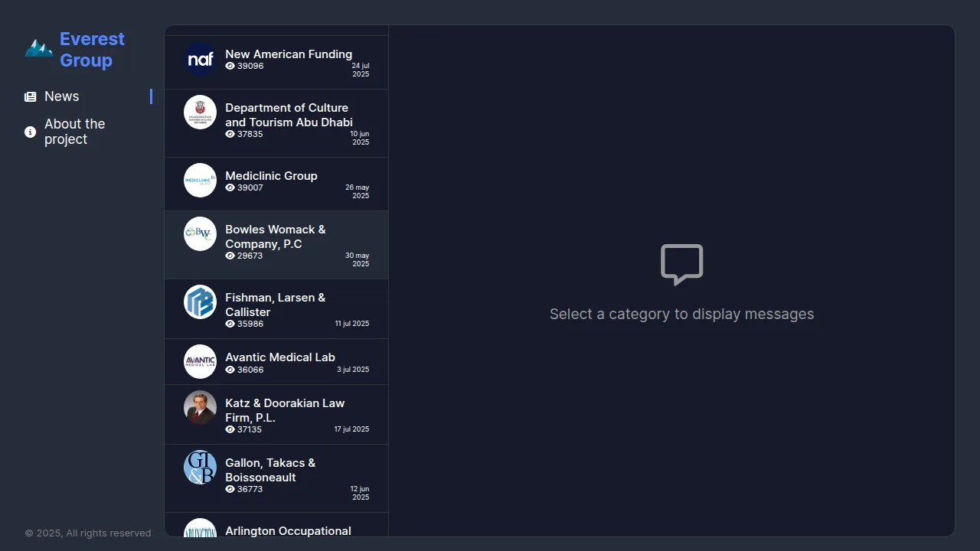Open the News menu item

pos(62,96)
